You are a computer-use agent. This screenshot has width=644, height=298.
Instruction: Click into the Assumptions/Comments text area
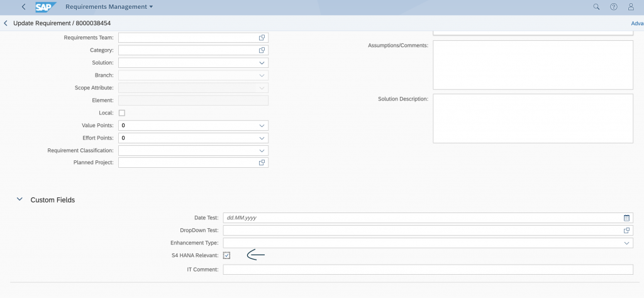[533, 65]
